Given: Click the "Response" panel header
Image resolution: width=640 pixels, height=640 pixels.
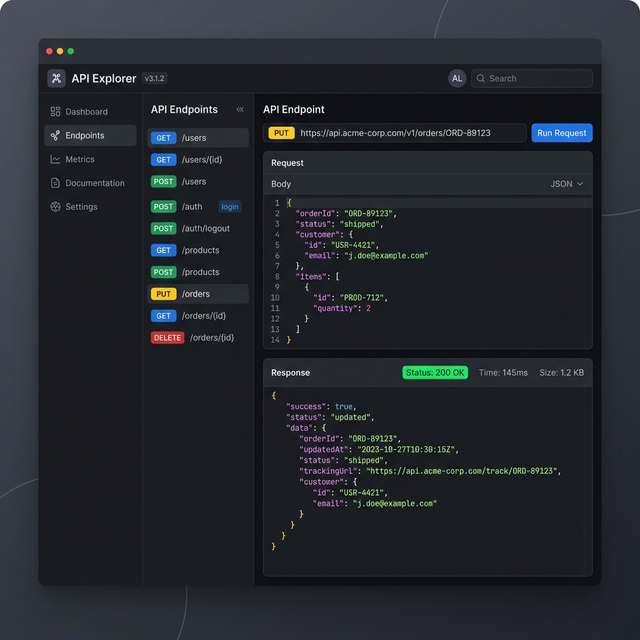Looking at the screenshot, I should 291,373.
